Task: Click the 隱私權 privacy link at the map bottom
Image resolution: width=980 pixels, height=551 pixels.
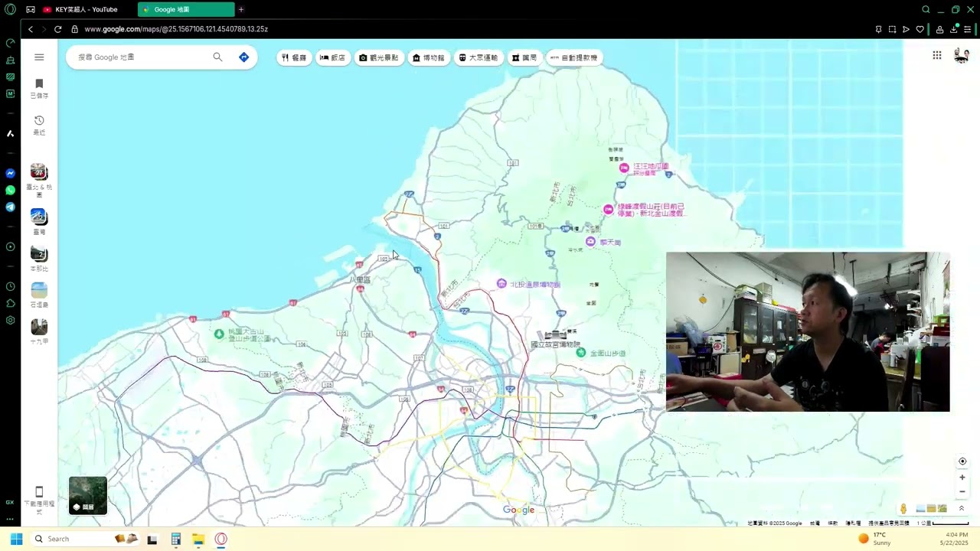Action: pos(853,523)
